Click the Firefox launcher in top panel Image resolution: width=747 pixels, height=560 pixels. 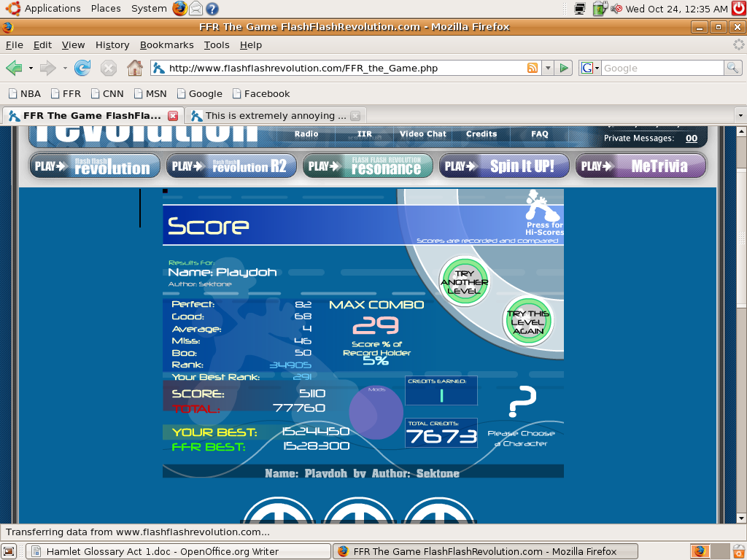coord(180,9)
